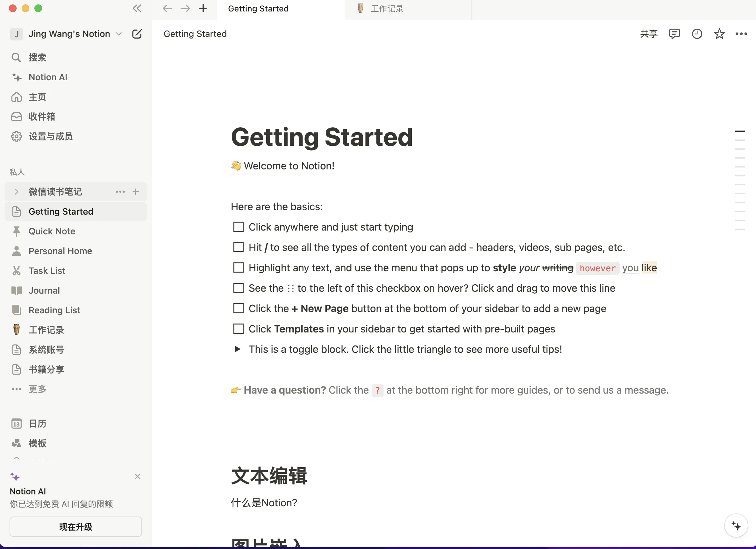This screenshot has height=549, width=756.
Task: Check the 'Hit / to see all' item
Action: 238,247
